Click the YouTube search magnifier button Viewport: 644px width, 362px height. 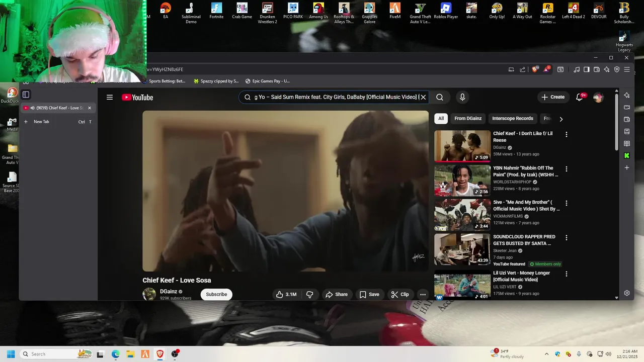click(440, 97)
